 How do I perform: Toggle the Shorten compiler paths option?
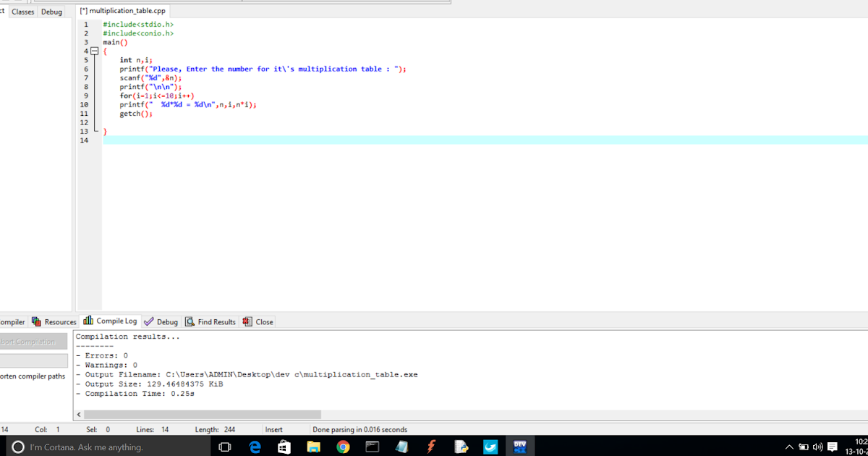coord(32,376)
